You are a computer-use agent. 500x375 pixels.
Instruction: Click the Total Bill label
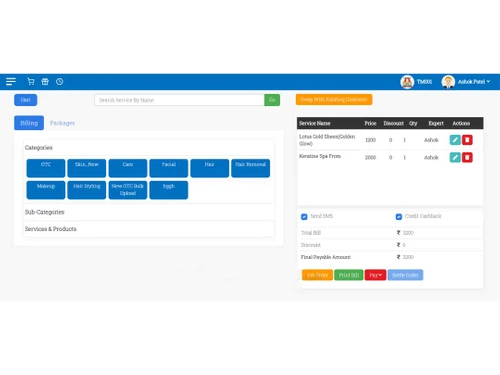[311, 233]
